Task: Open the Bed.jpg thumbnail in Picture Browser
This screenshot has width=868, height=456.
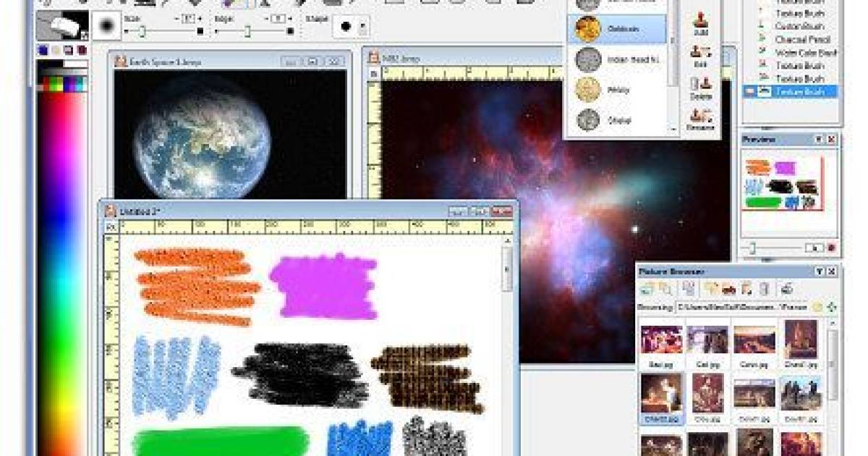Action: pyautogui.click(x=661, y=339)
